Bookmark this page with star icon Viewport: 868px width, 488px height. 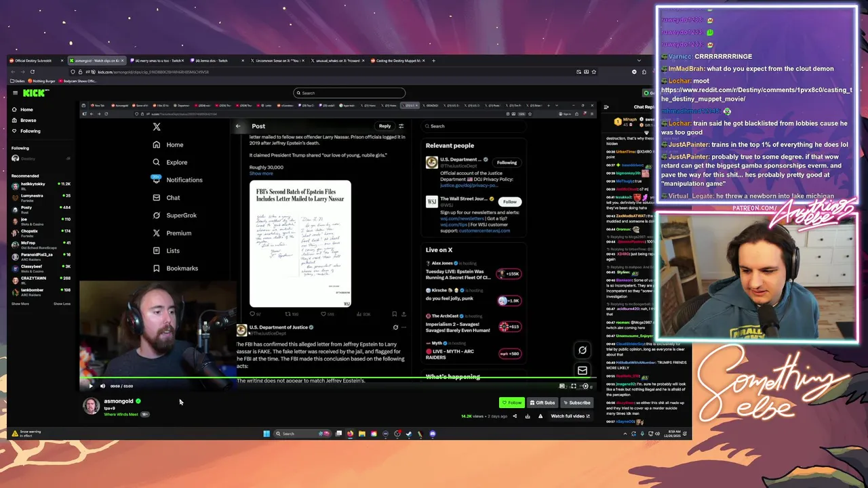pos(594,72)
